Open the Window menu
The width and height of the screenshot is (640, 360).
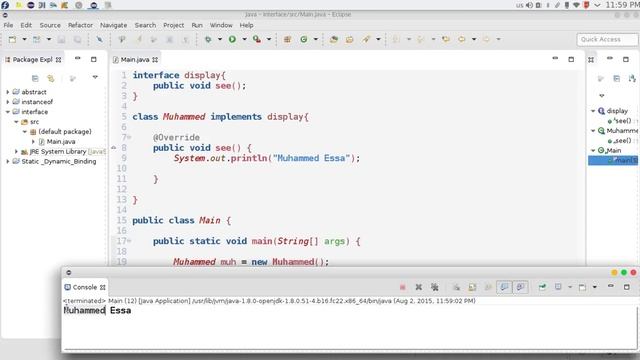tap(221, 25)
